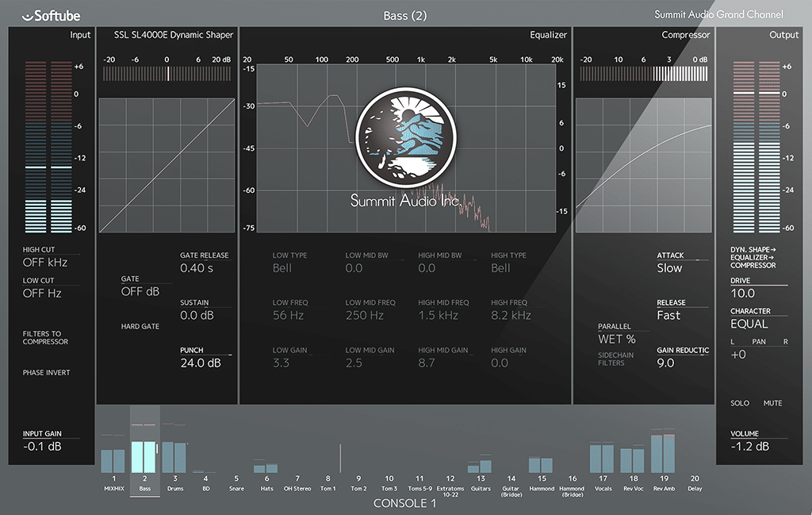Select the MIXMIX channel meter
This screenshot has width=812, height=515.
113,460
